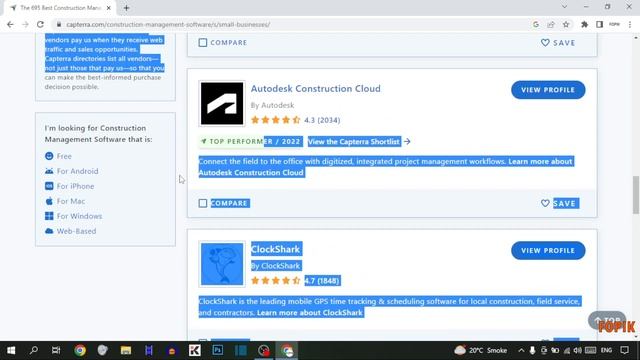This screenshot has width=640, height=360.
Task: Click View the Capterra Shortlist link
Action: coord(353,142)
